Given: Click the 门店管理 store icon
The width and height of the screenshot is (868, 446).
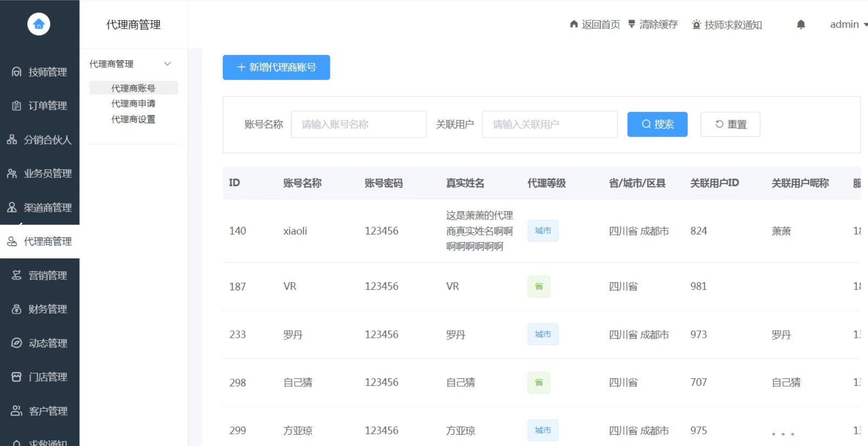Looking at the screenshot, I should point(16,377).
